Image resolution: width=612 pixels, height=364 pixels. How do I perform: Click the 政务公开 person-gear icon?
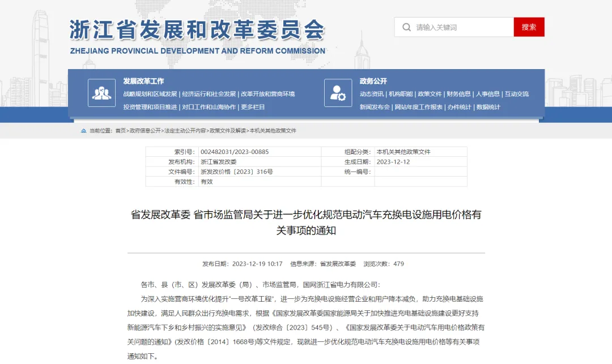coord(338,93)
